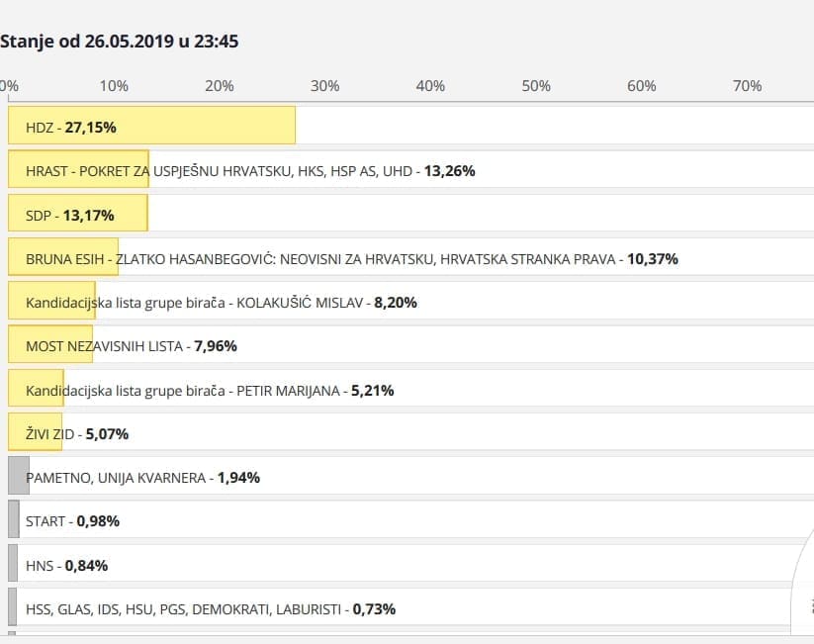The image size is (814, 644).
Task: Click the HDZ 27,15% result bar
Action: (151, 127)
